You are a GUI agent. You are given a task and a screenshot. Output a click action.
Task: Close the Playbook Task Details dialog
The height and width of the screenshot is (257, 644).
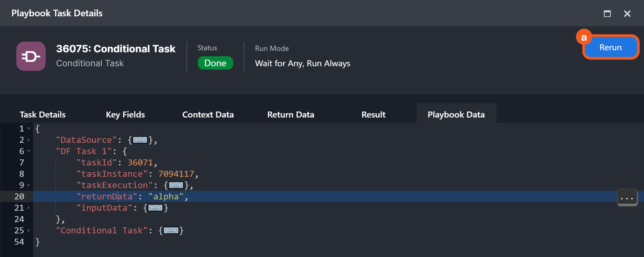pyautogui.click(x=627, y=14)
